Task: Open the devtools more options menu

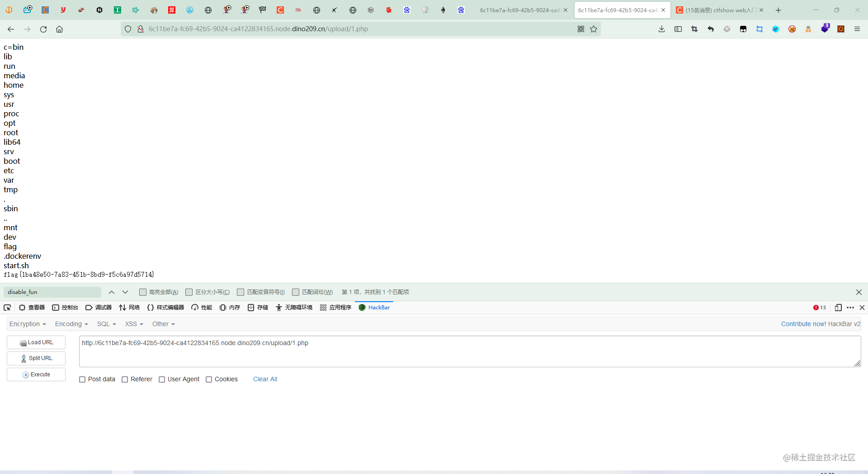Action: (x=850, y=308)
